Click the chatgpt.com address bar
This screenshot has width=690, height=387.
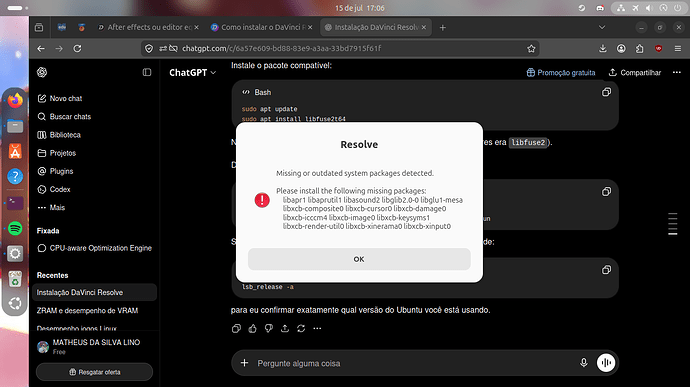pos(339,48)
